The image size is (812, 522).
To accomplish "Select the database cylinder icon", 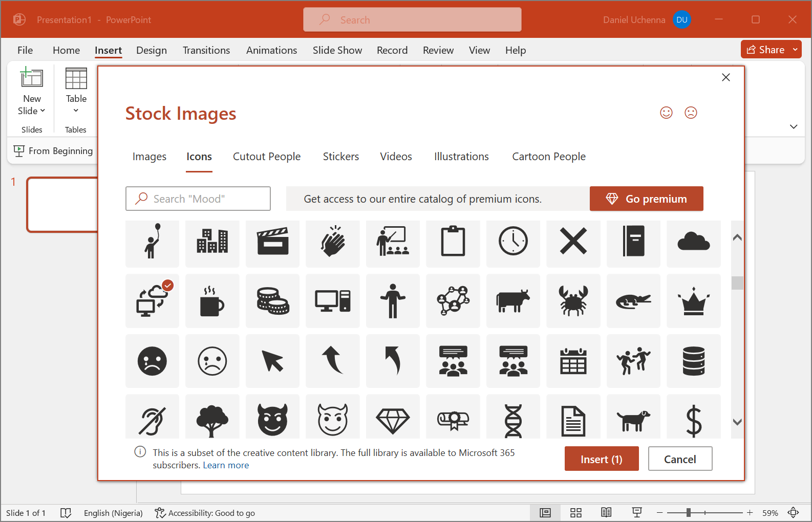I will tap(694, 361).
